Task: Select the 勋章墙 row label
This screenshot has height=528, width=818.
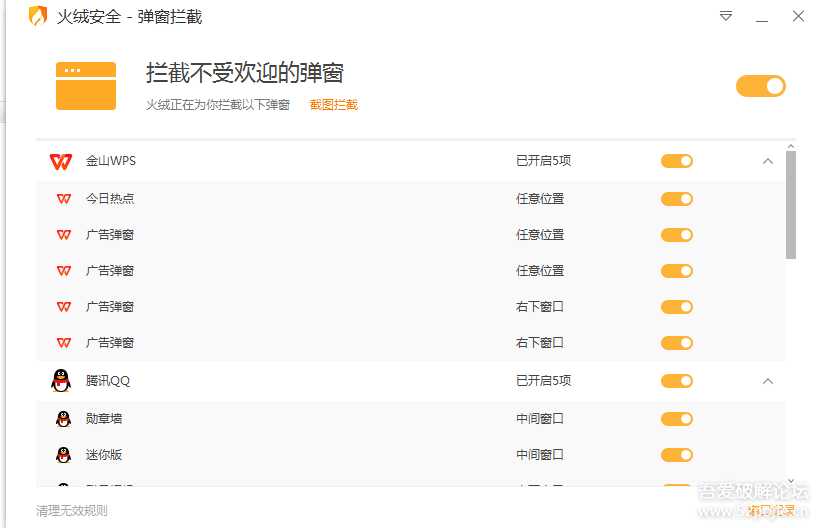Action: click(104, 418)
